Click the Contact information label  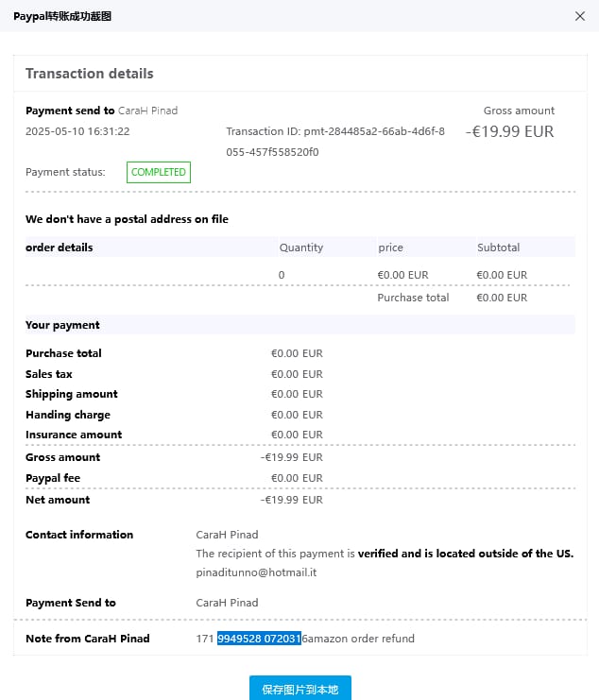pyautogui.click(x=79, y=535)
